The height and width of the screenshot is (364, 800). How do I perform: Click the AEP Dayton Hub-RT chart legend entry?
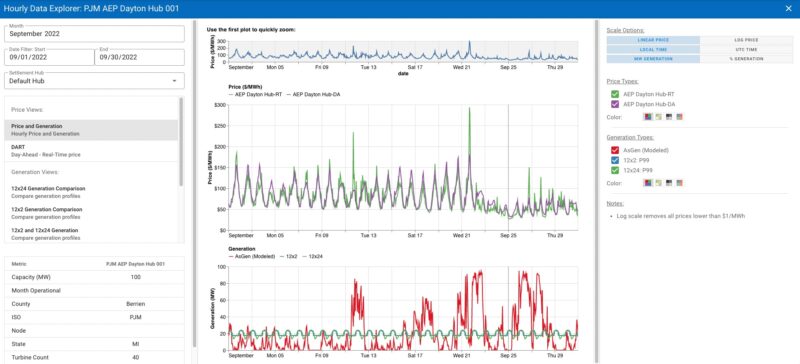click(256, 95)
